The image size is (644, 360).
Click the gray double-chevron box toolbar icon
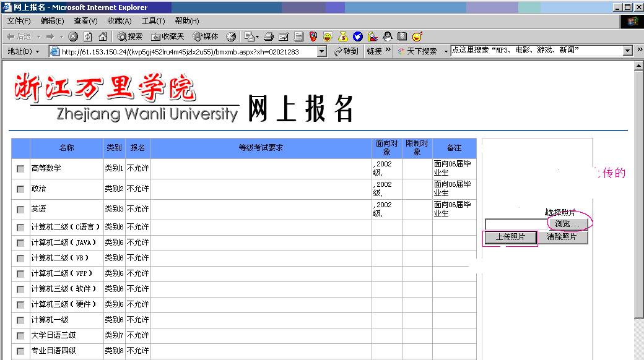pyautogui.click(x=402, y=36)
